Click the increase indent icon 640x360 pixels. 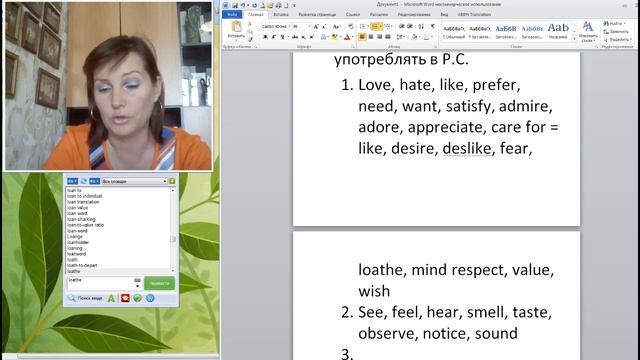point(410,27)
